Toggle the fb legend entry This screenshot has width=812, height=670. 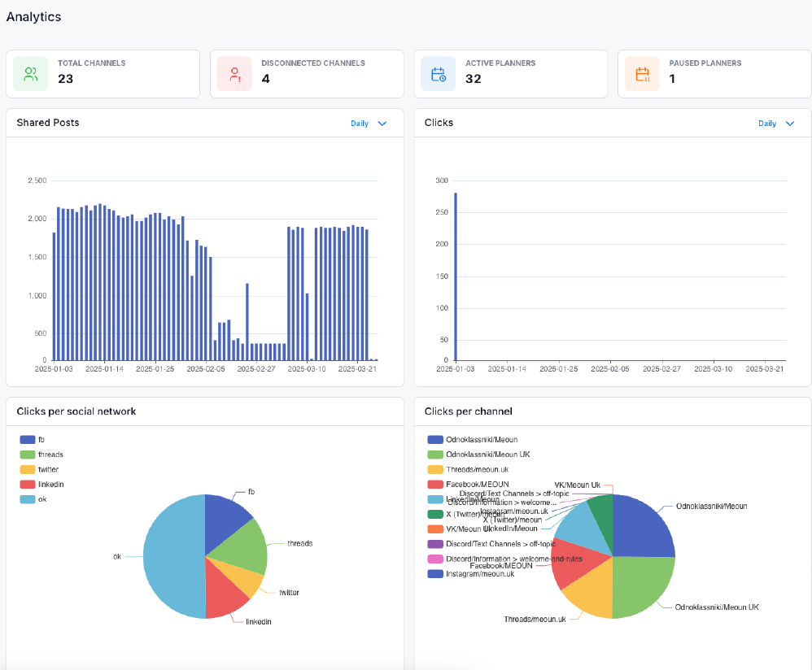[x=34, y=440]
